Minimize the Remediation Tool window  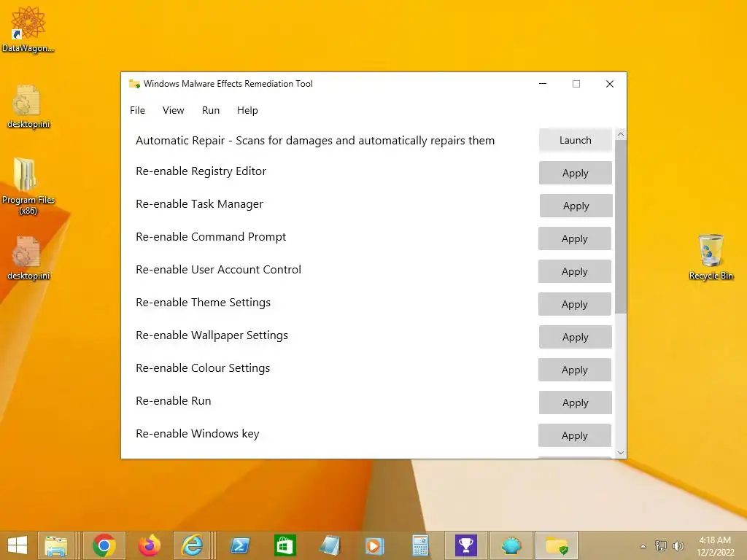(x=543, y=84)
